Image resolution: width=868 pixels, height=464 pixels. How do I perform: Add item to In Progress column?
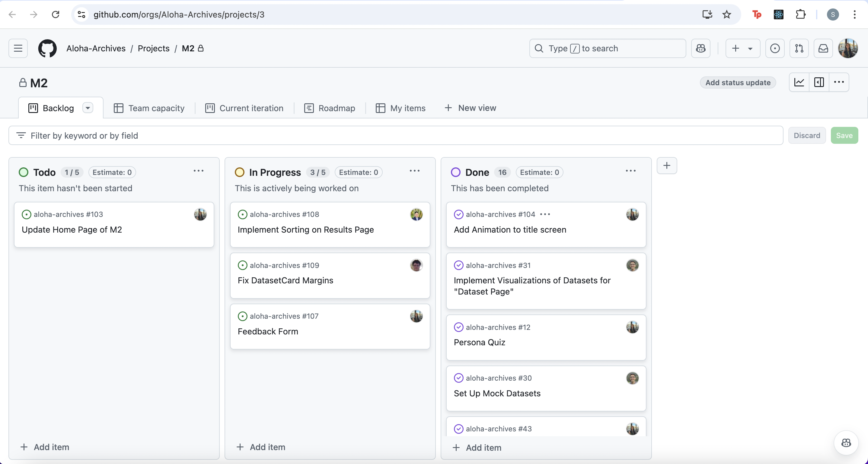pos(261,447)
